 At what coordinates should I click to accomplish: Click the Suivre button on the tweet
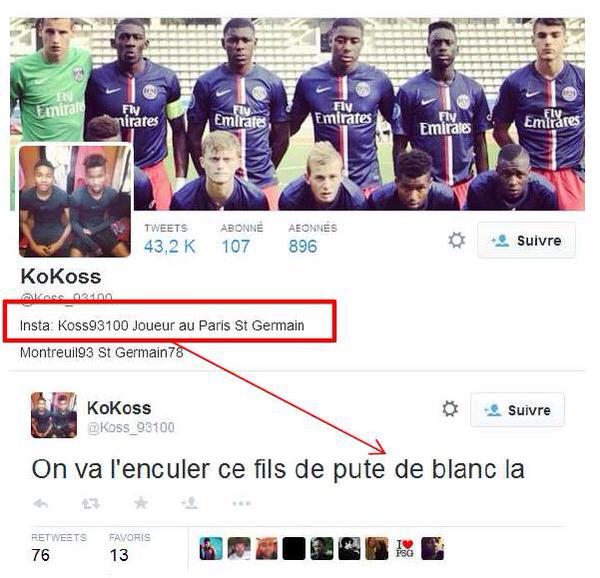click(517, 410)
